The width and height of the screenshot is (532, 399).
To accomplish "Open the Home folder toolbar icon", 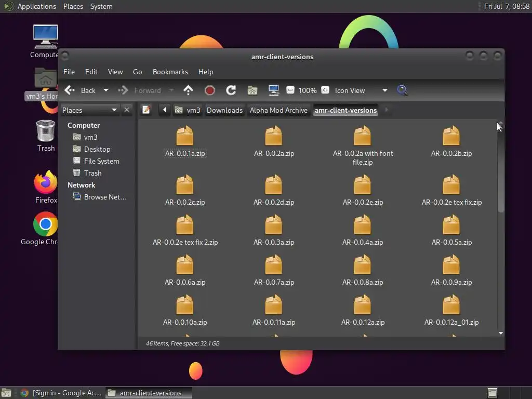I will (252, 90).
